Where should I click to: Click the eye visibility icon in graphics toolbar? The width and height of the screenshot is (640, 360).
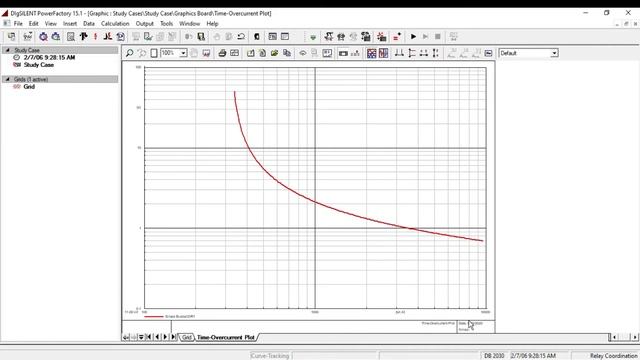point(302,53)
